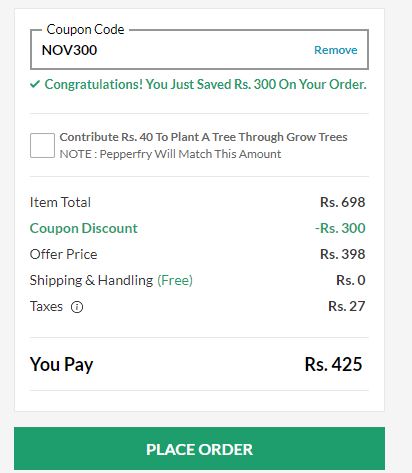This screenshot has height=473, width=412.
Task: Click the Shipping Rs. 0 value
Action: [351, 280]
